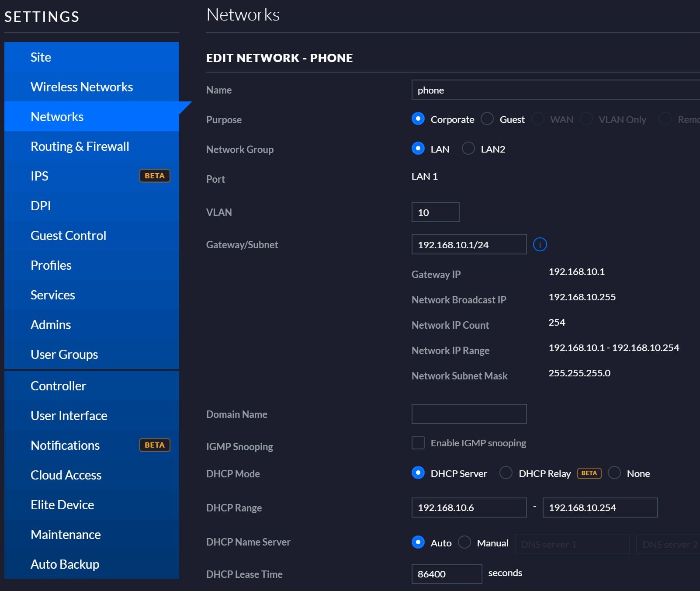Screen dimensions: 700x591
Task: Select the Corporate purpose radio button
Action: pyautogui.click(x=418, y=119)
